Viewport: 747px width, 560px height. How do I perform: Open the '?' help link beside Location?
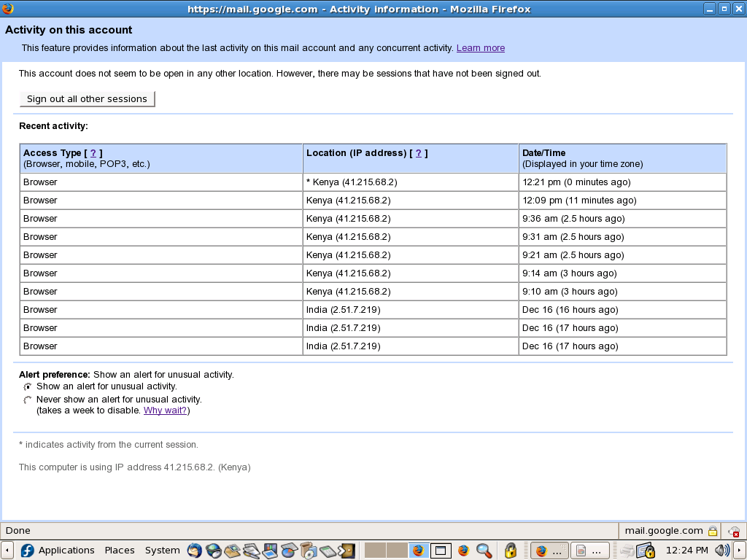click(x=419, y=153)
